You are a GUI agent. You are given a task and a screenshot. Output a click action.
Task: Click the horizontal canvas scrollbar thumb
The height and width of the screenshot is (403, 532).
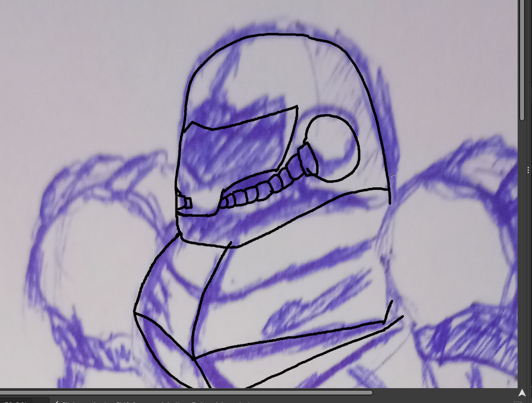(x=186, y=393)
